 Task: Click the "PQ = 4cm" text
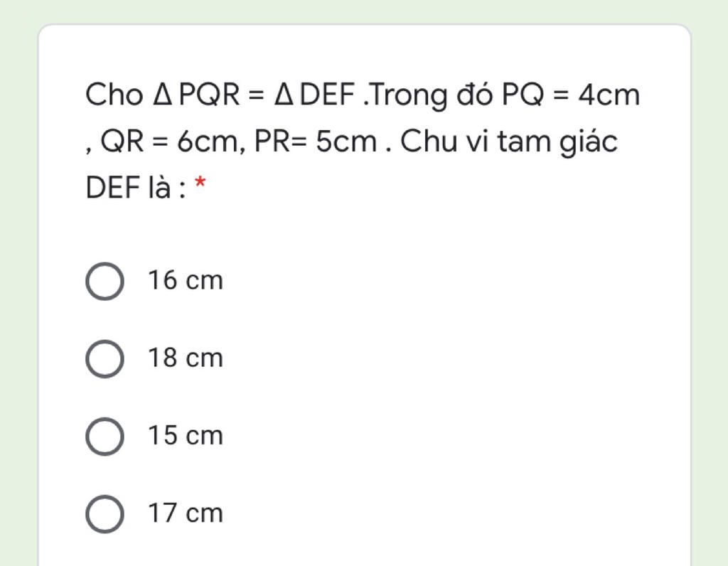point(571,95)
